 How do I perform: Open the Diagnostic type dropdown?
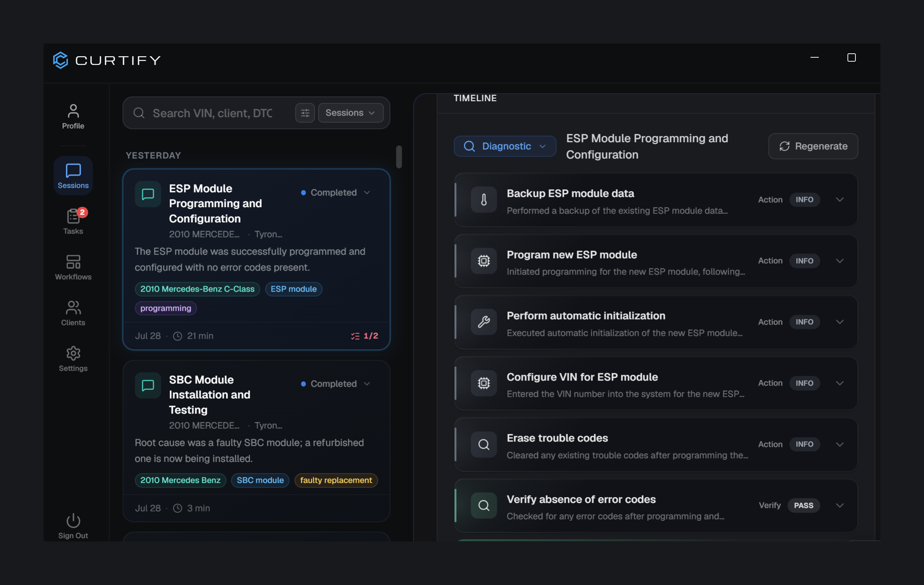click(x=505, y=146)
